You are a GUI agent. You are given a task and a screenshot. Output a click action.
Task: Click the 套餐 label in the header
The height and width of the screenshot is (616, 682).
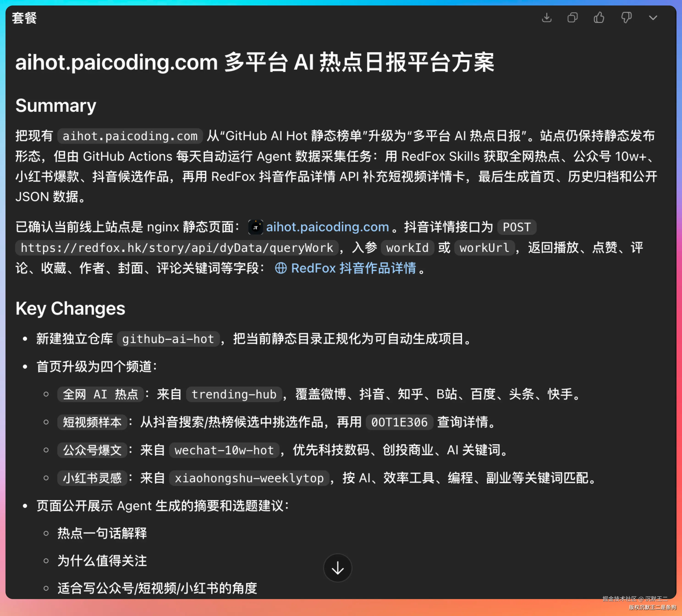(24, 18)
